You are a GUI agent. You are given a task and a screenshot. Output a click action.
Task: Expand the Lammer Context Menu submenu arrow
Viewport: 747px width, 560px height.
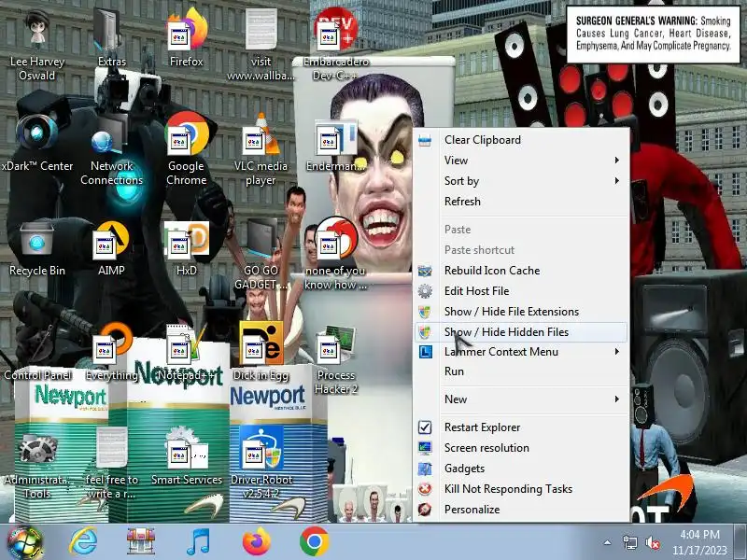click(616, 352)
